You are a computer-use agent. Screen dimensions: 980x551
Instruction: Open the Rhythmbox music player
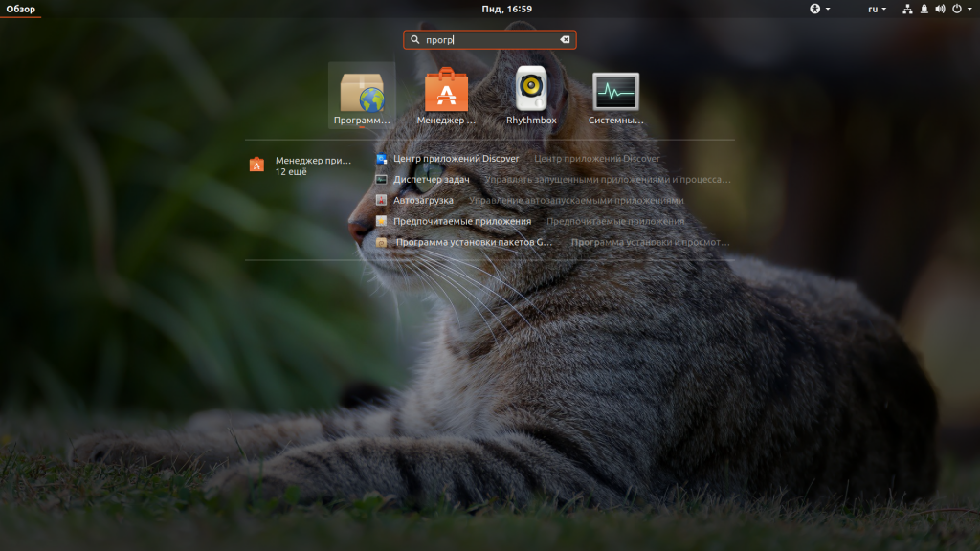pos(531,96)
